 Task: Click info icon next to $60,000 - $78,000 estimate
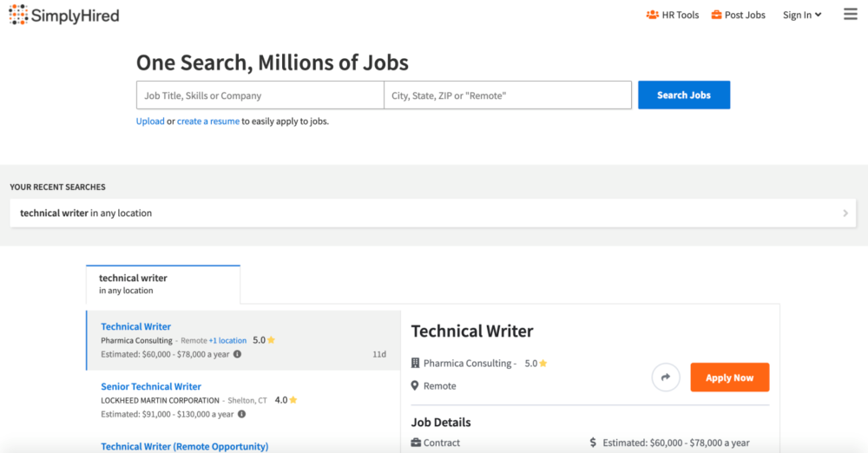click(x=238, y=354)
